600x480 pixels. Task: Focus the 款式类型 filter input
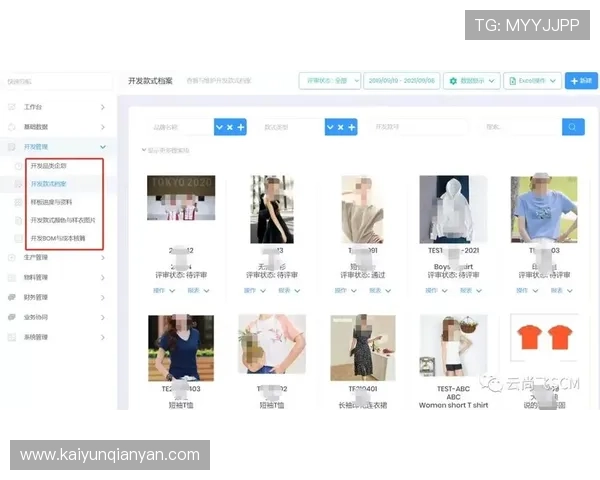[292, 127]
